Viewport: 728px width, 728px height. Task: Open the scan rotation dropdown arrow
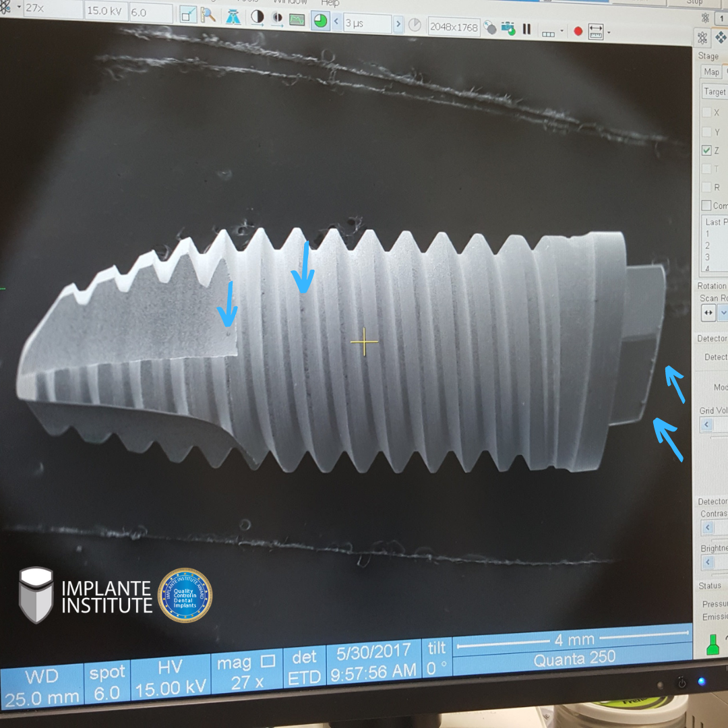pos(724,313)
